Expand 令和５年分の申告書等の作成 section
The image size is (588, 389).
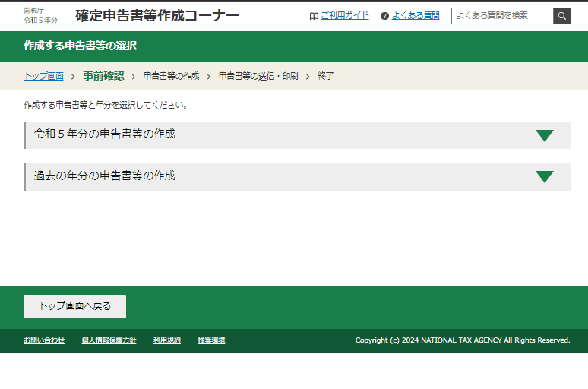(x=297, y=135)
